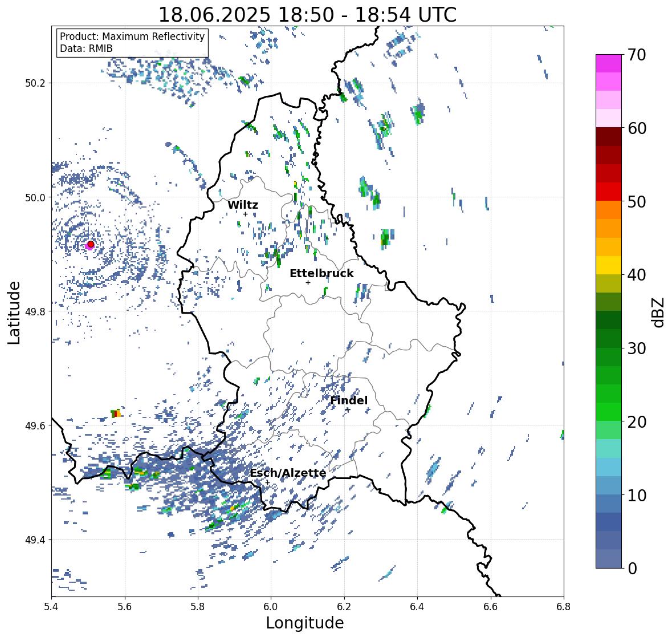The width and height of the screenshot is (672, 637).
Task: Click the Esch/Alzette city label
Action: coord(288,473)
